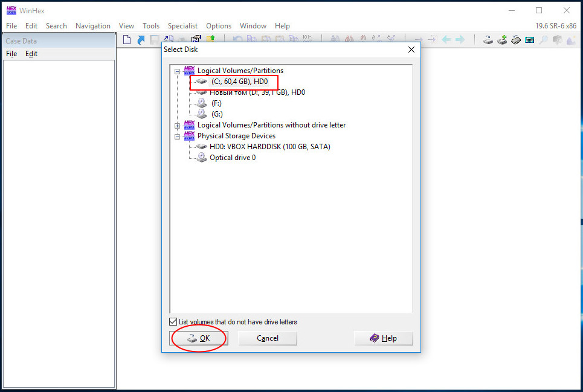Image resolution: width=583 pixels, height=392 pixels.
Task: Click the hard disk icon beside HD0: VBOX HARDDISK
Action: [x=202, y=147]
